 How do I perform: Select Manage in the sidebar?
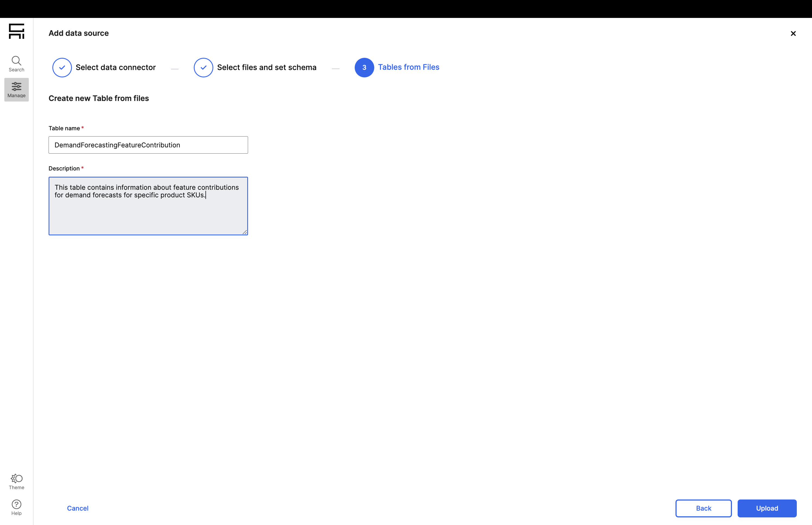click(x=16, y=90)
